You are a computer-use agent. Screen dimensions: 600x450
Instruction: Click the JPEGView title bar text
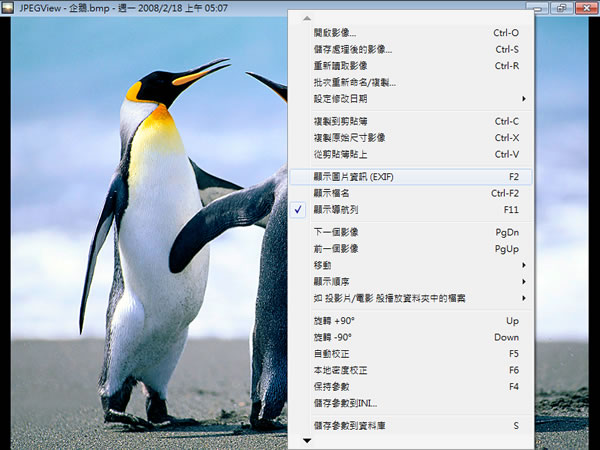(x=120, y=8)
